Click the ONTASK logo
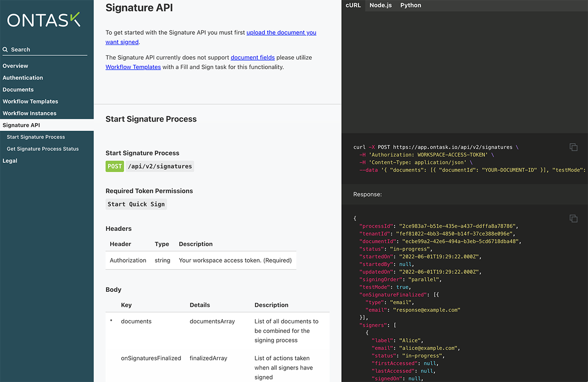 (x=43, y=20)
